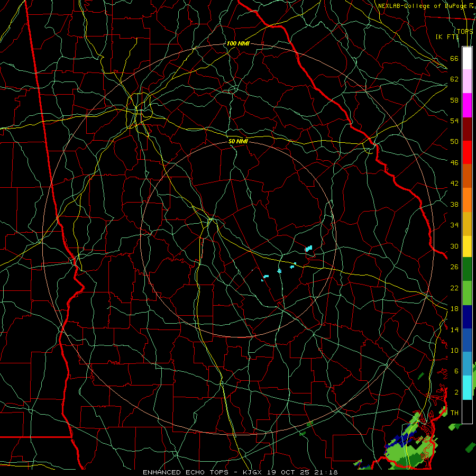Click the white TH threshold swatch
Viewport: 476px width, 476px height.
coord(467,411)
